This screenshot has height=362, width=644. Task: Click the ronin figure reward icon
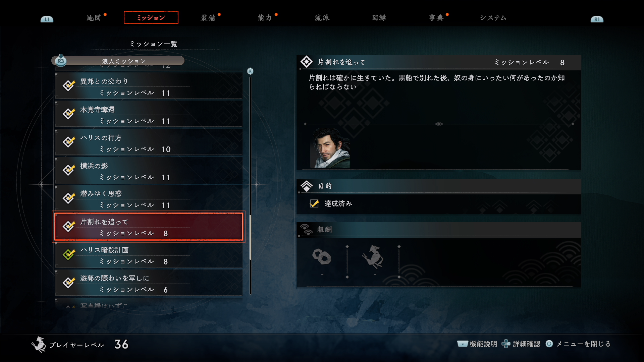(x=373, y=257)
